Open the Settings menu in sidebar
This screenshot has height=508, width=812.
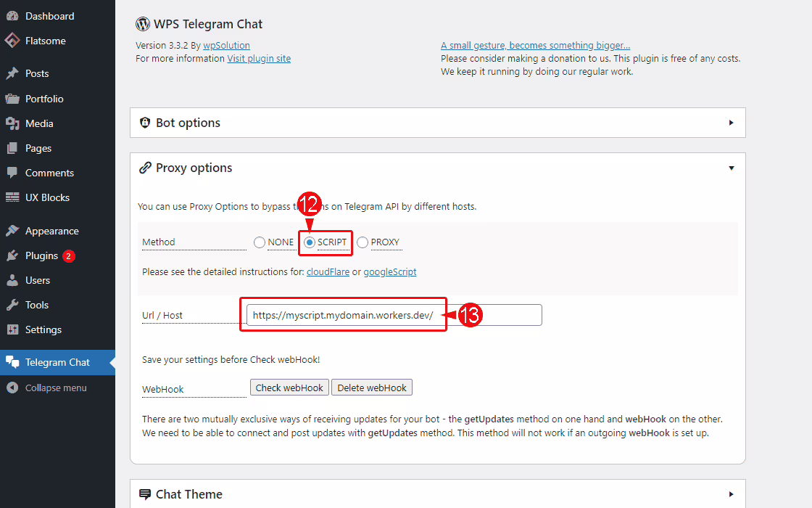point(43,329)
